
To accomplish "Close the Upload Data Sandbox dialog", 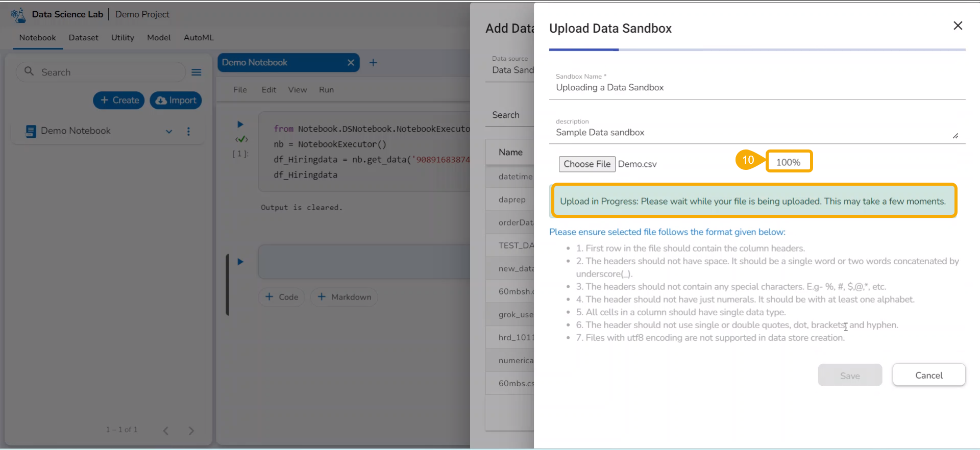I will click(x=958, y=26).
